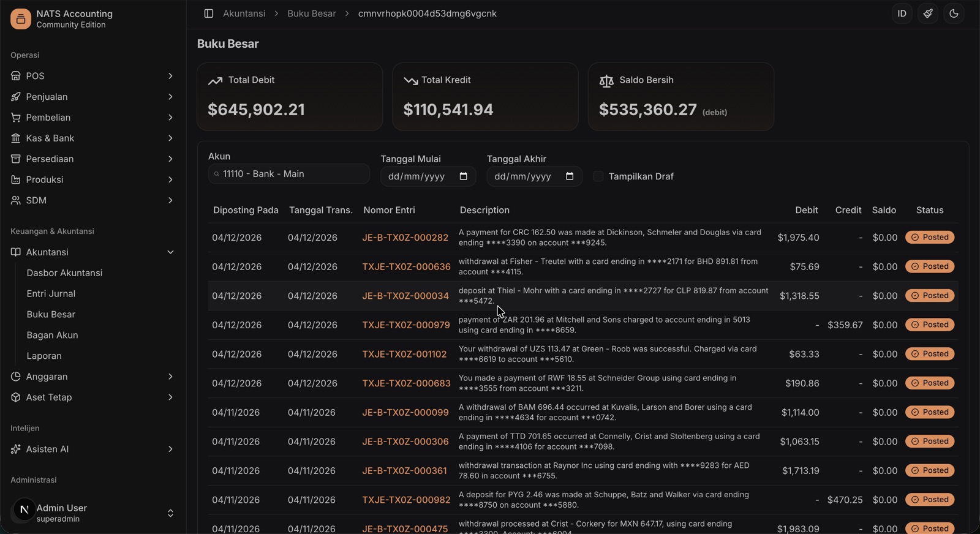Click the Admin User avatar
Screen dimensions: 980x534
point(24,510)
